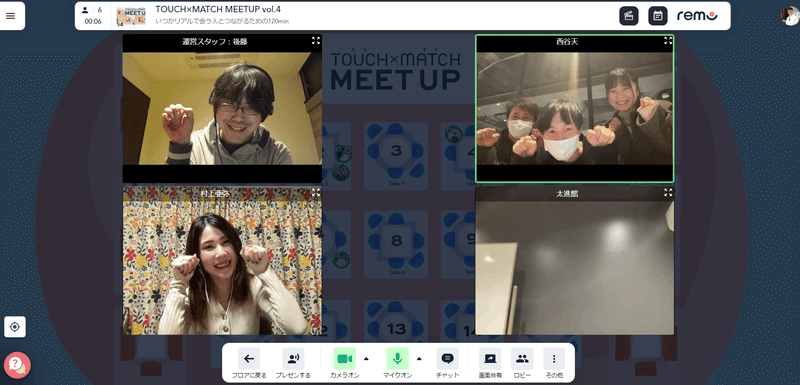Open the hamburger menu
Image resolution: width=800 pixels, height=385 pixels.
click(x=11, y=16)
